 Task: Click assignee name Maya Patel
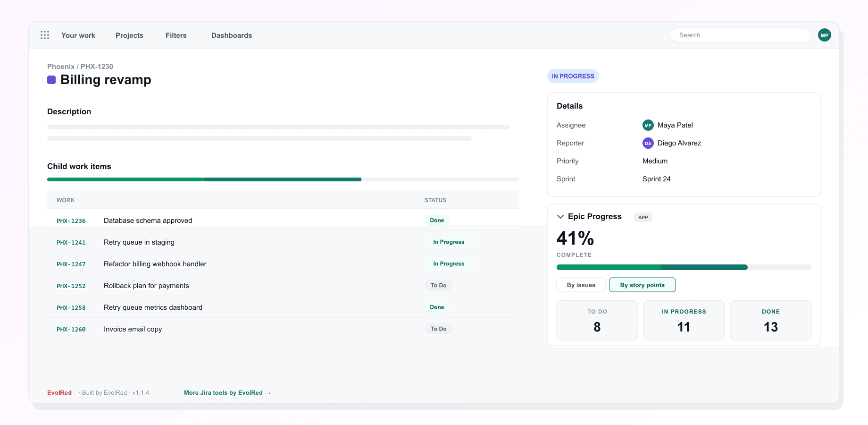(675, 125)
